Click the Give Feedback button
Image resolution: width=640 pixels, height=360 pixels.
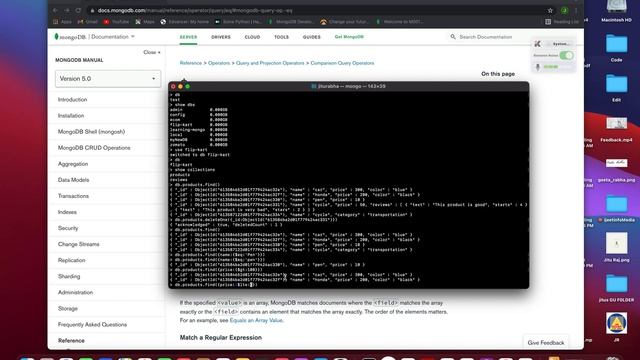546,342
